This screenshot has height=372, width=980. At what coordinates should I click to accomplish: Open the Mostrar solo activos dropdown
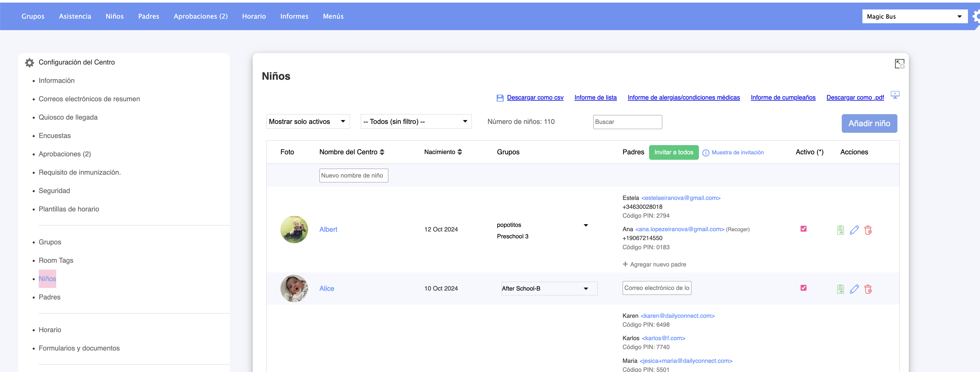(x=308, y=122)
